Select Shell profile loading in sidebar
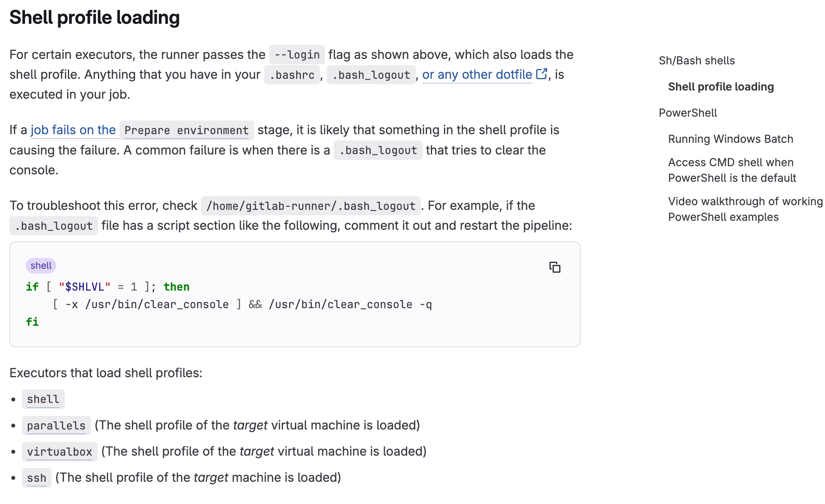Screen dimensions: 825x504 click(721, 87)
